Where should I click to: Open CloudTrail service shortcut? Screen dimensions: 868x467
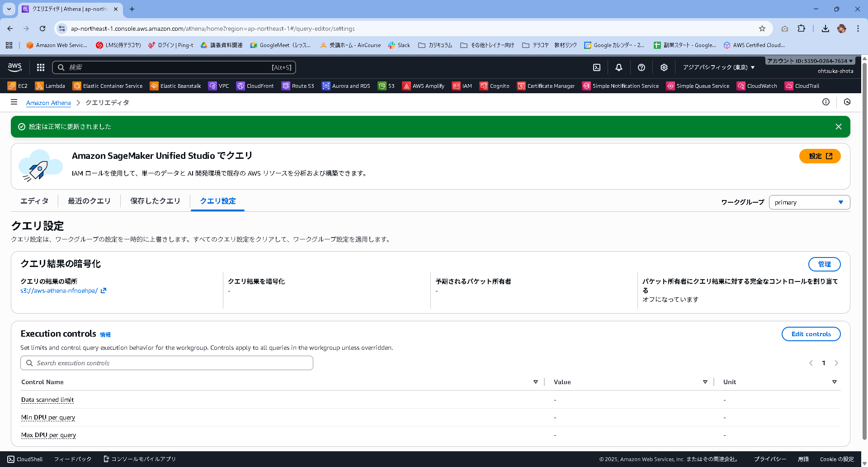point(802,86)
